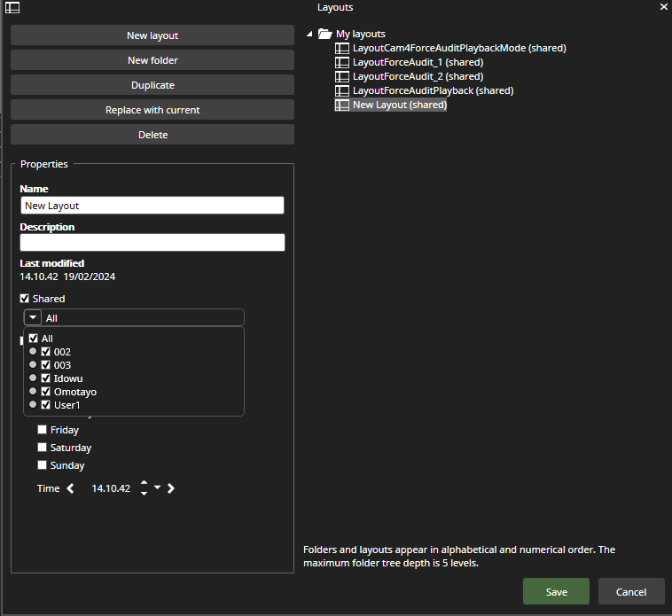Uncheck user Idowu in the share list
672x616 pixels.
click(46, 378)
